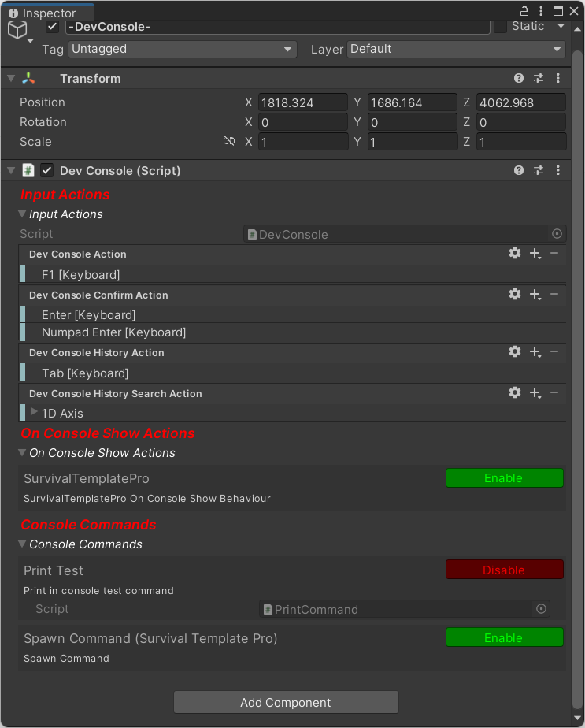
Task: Disable the Dev Console script checkbox
Action: coord(47,170)
